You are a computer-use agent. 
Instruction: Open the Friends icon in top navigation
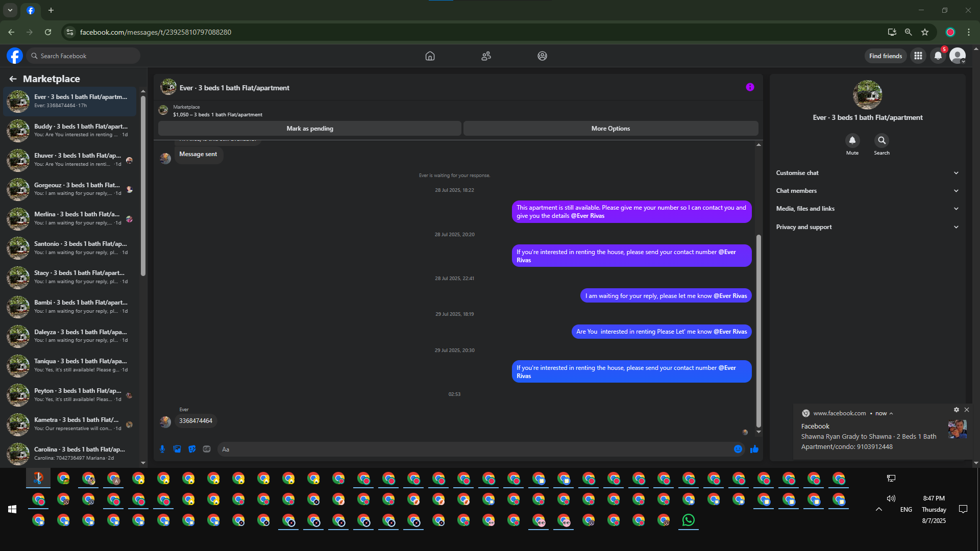pyautogui.click(x=486, y=56)
